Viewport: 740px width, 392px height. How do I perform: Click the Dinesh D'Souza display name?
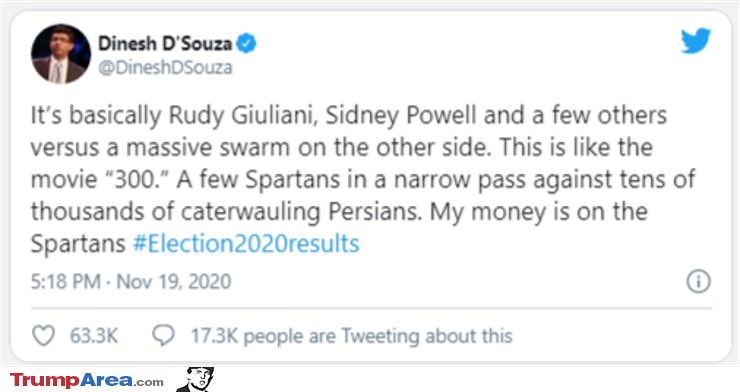tap(165, 43)
